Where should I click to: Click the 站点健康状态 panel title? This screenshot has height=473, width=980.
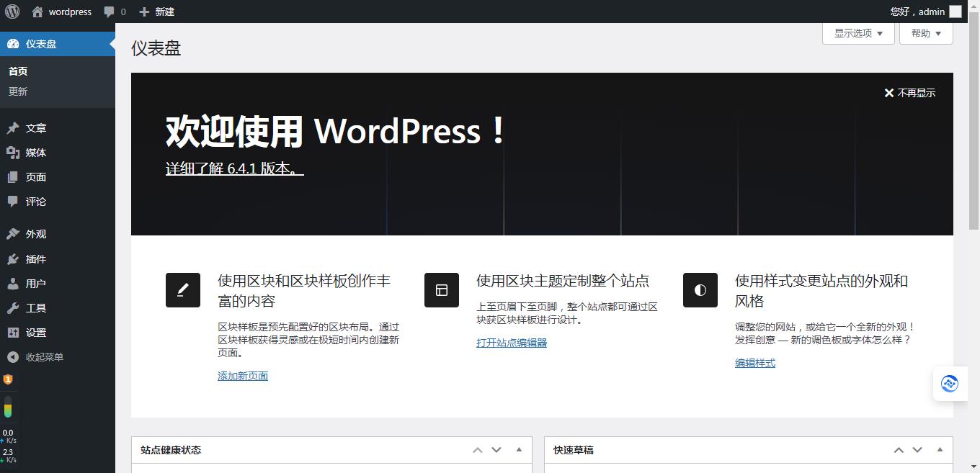[x=171, y=450]
